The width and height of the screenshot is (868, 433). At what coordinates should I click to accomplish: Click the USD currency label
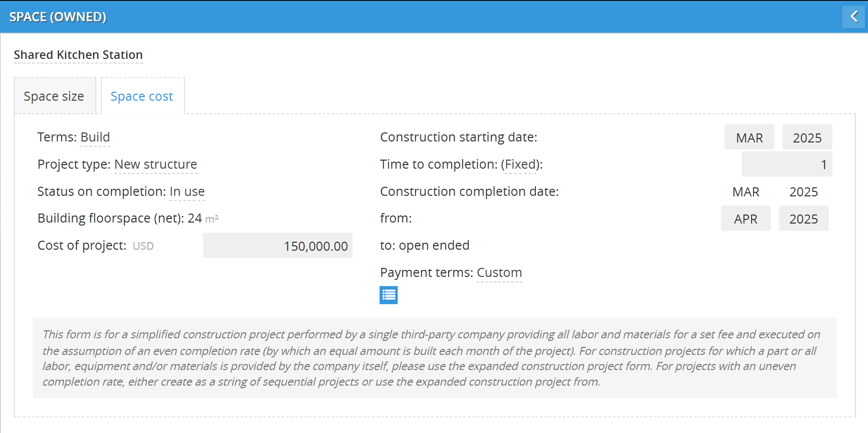[x=143, y=246]
